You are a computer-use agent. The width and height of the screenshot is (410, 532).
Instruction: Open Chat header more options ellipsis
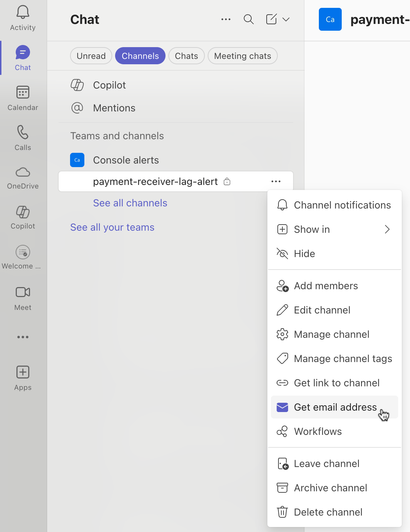(x=226, y=19)
